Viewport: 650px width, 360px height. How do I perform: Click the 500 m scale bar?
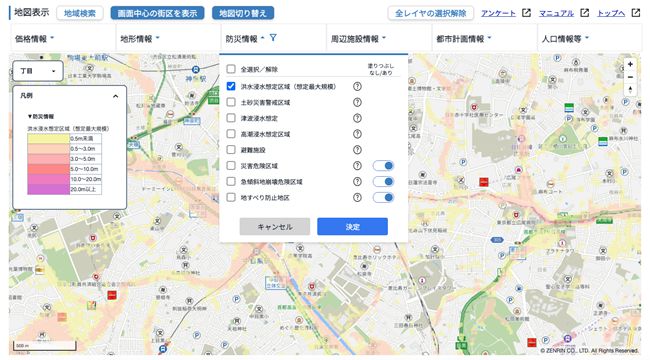45,345
